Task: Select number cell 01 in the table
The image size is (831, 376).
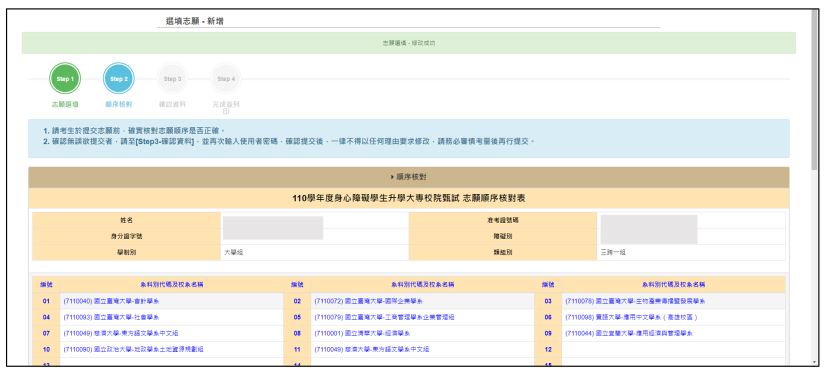Action: click(x=46, y=301)
